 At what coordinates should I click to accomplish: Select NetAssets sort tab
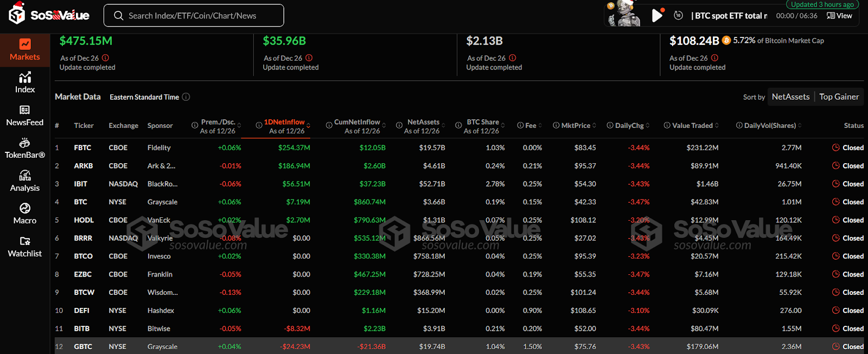pos(790,96)
